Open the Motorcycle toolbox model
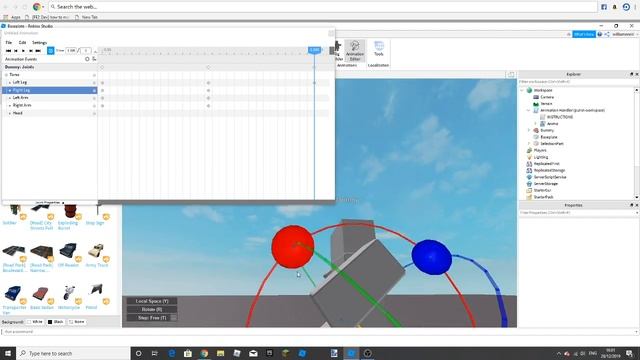This screenshot has height=360, width=640. (69, 297)
